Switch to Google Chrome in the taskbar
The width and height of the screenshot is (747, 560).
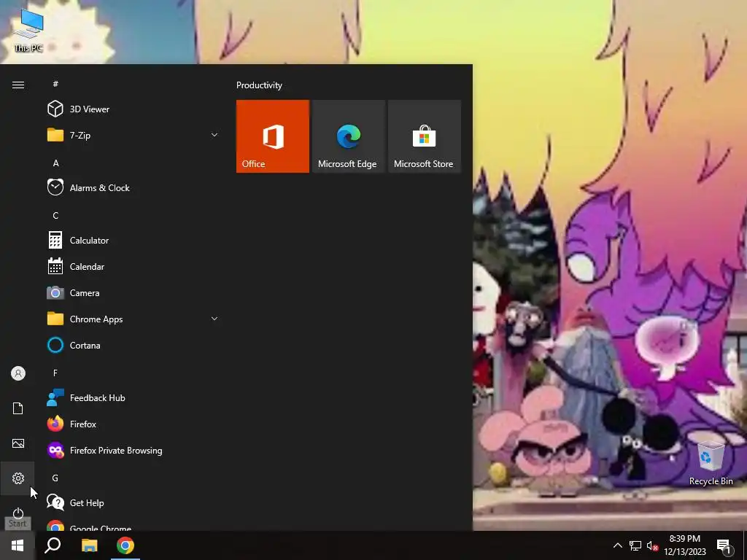125,545
